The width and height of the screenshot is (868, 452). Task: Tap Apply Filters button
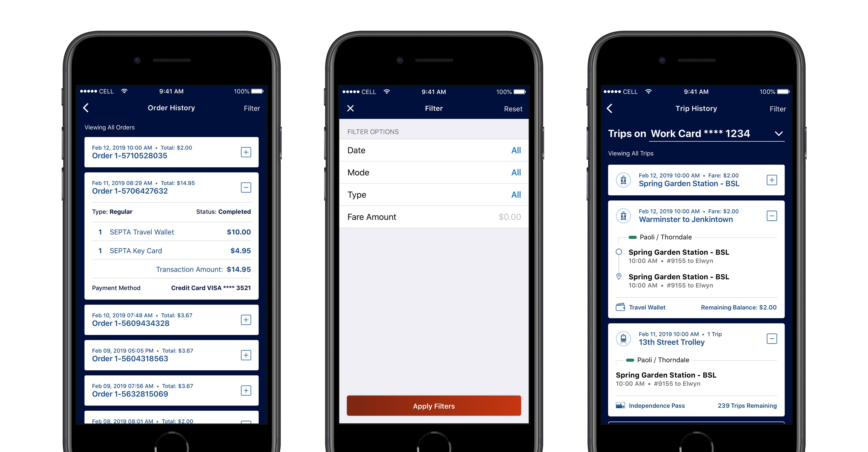point(434,406)
